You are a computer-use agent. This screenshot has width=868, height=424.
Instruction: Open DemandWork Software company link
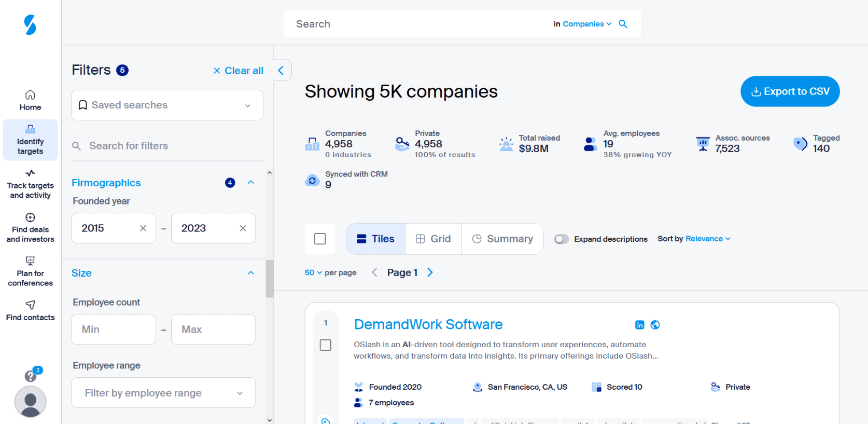click(x=428, y=324)
